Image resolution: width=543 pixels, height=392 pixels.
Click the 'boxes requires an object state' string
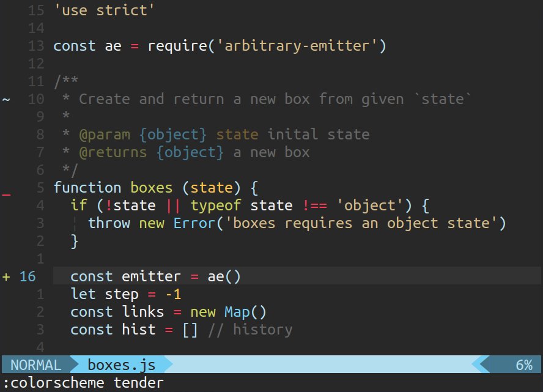361,223
